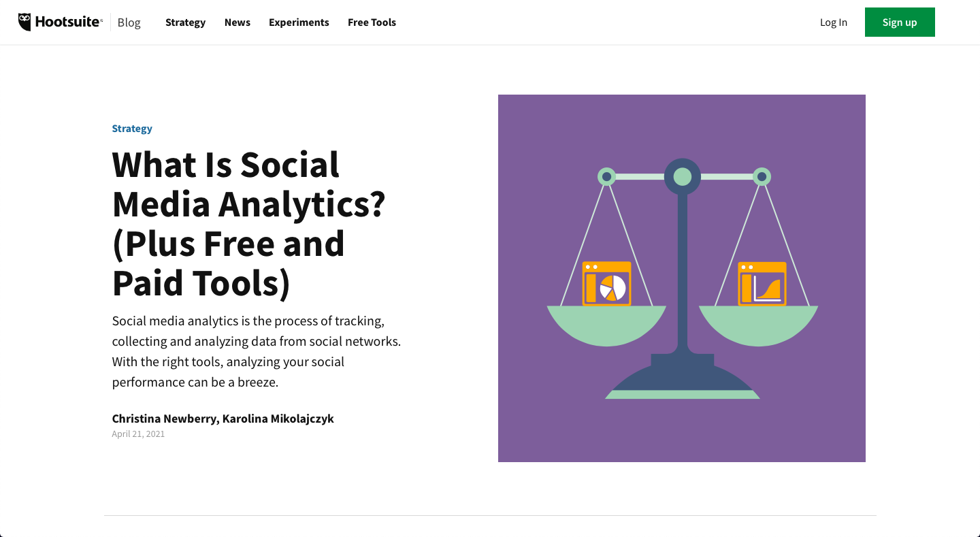Click the Hootsuite wordmark in header
This screenshot has height=537, width=980.
(67, 22)
